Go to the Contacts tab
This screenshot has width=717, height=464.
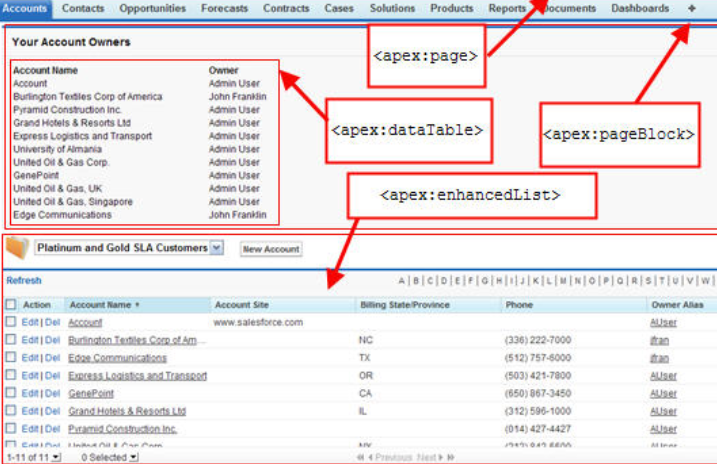(82, 8)
